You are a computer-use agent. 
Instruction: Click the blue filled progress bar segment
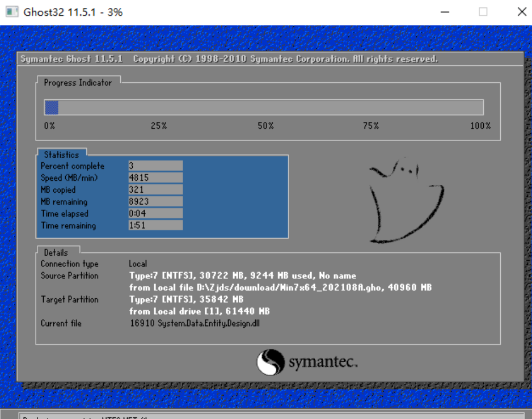point(52,108)
